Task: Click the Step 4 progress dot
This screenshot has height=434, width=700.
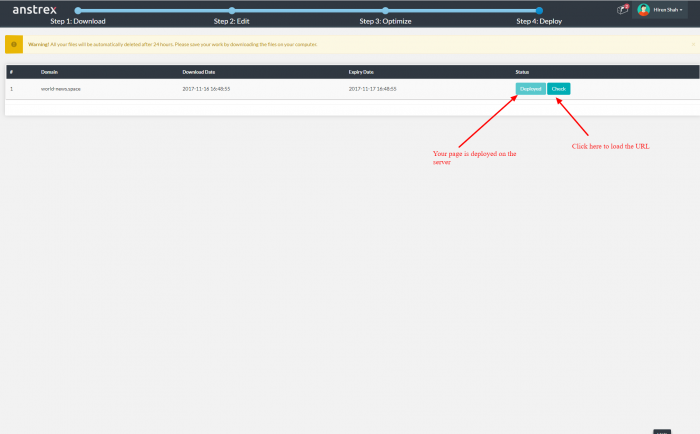Action: [x=539, y=10]
